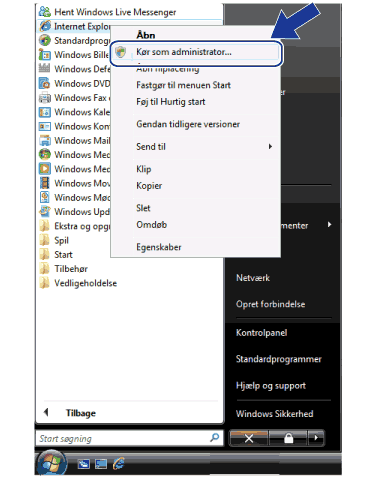Open the Spil folder

point(54,240)
